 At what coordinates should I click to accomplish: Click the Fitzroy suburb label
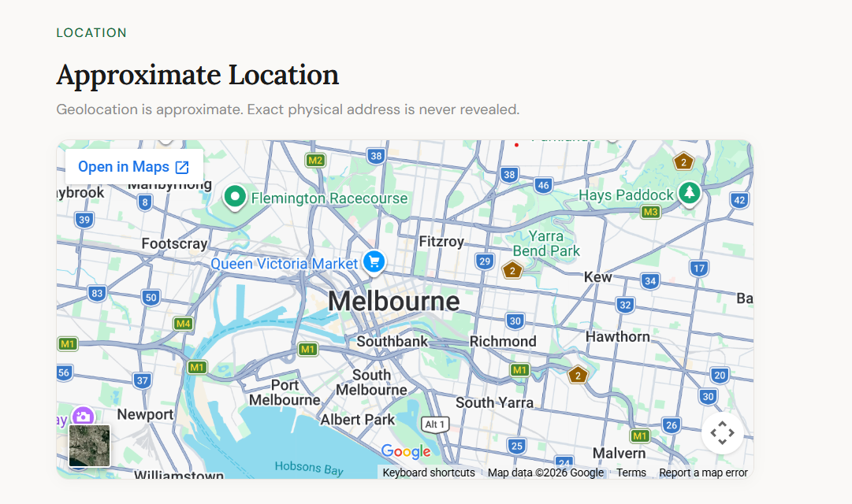tap(441, 242)
